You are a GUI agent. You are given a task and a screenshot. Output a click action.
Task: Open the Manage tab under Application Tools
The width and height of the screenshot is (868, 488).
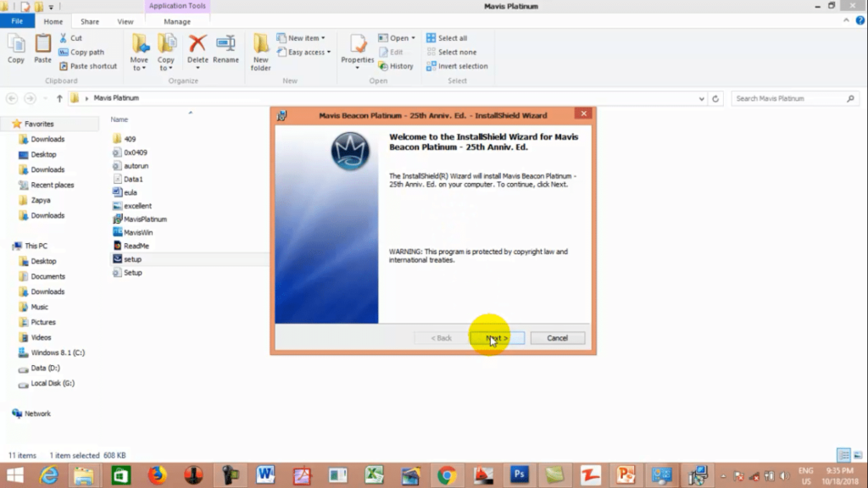(x=177, y=21)
